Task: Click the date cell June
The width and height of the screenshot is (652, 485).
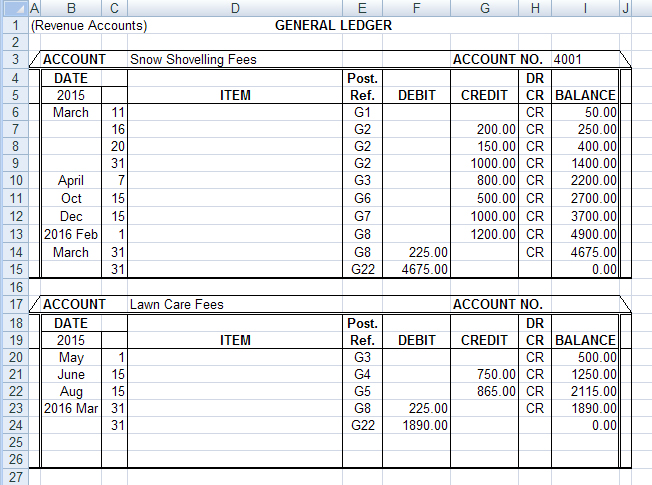Action: (71, 374)
